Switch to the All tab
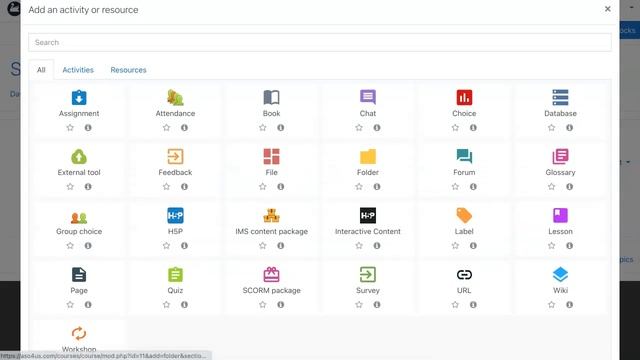Viewport: 640px width, 360px height. point(41,70)
